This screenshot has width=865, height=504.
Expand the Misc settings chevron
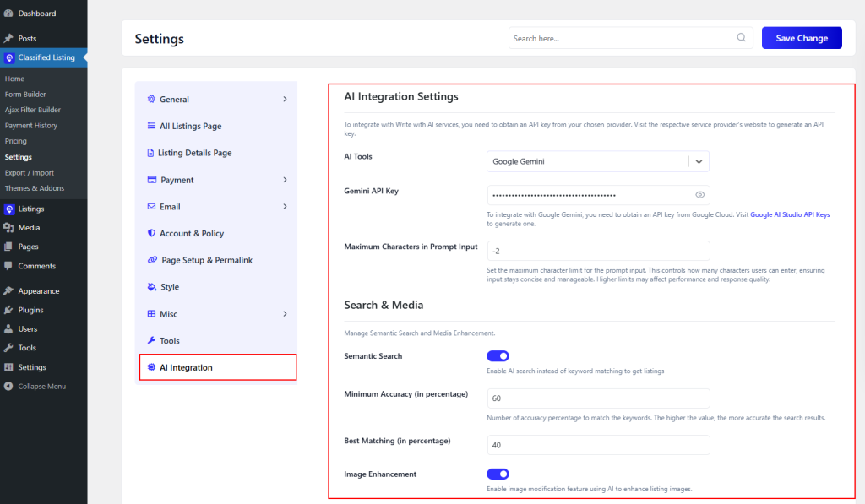(x=286, y=314)
